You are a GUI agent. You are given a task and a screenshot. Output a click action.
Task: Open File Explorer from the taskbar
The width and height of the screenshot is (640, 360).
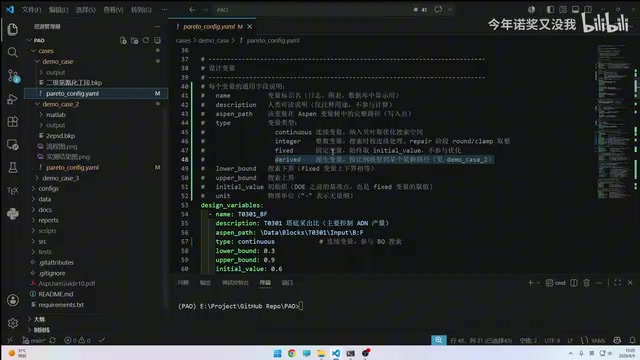[x=321, y=353]
